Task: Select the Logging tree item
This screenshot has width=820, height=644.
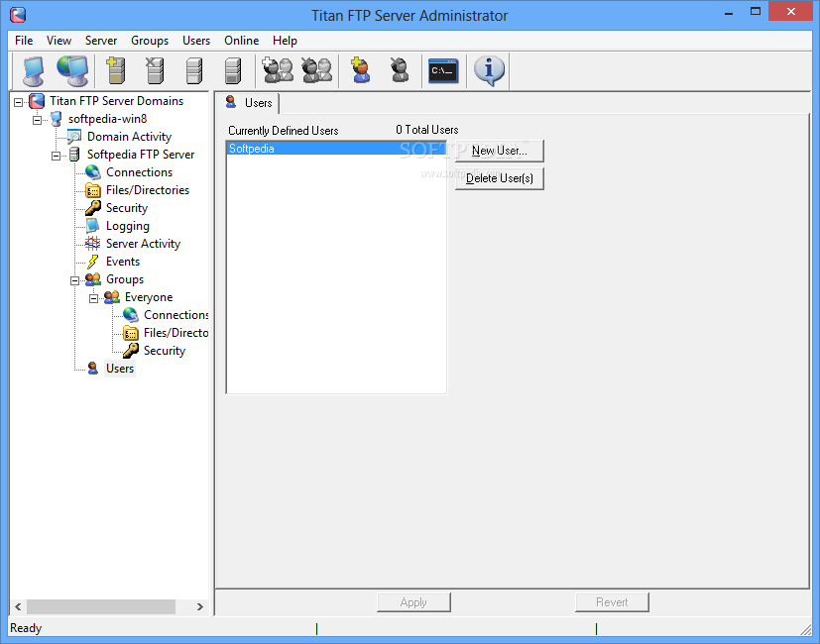Action: (128, 226)
